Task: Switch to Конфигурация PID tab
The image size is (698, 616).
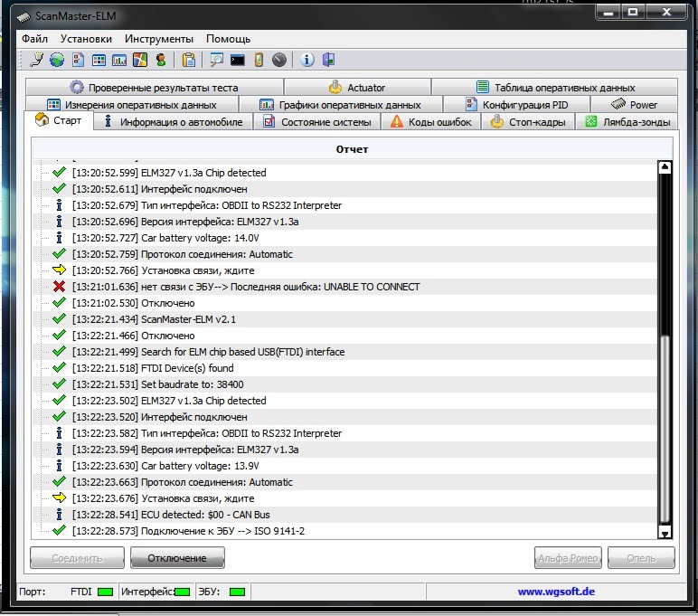Action: click(x=516, y=105)
